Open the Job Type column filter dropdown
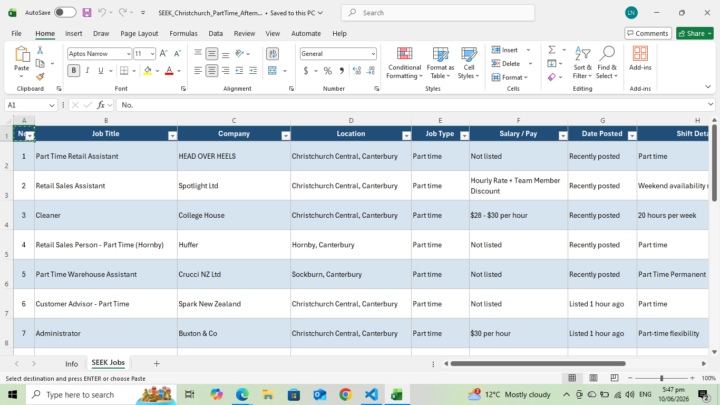This screenshot has height=405, width=720. pos(464,136)
